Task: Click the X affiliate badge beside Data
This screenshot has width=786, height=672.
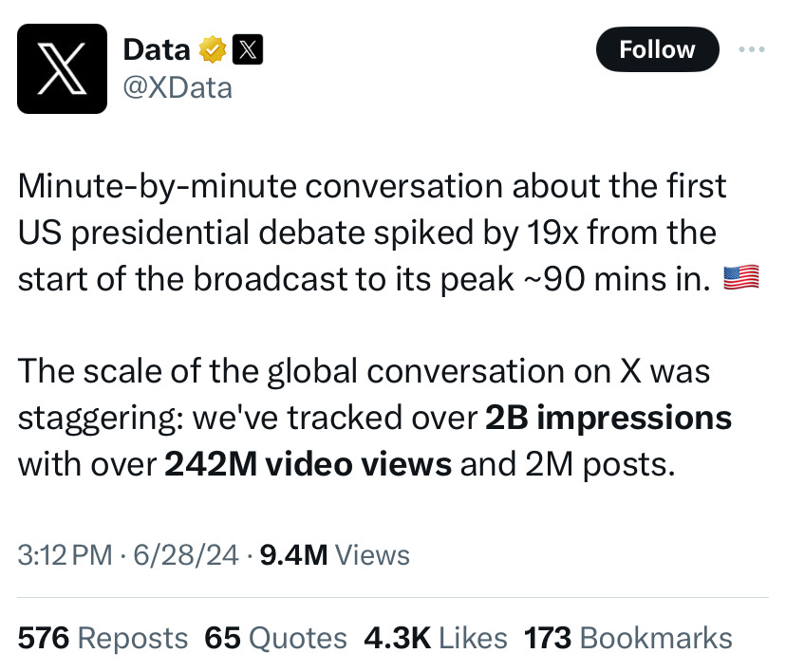Action: (x=248, y=49)
